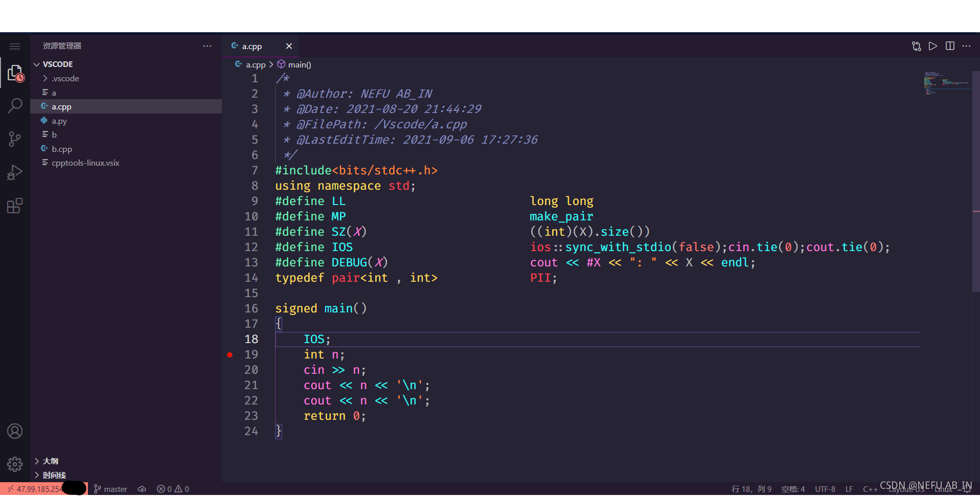
Task: Click the Accounts icon in the sidebar
Action: 15,431
